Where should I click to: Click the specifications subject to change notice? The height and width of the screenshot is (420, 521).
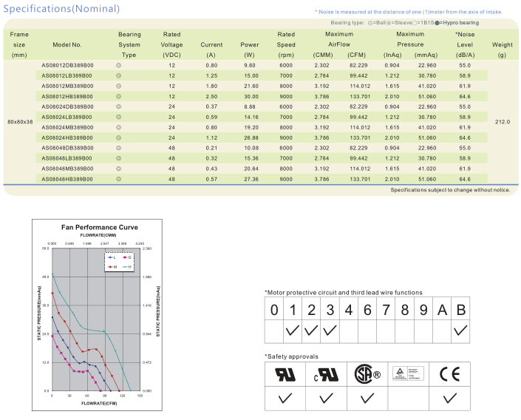[x=450, y=190]
